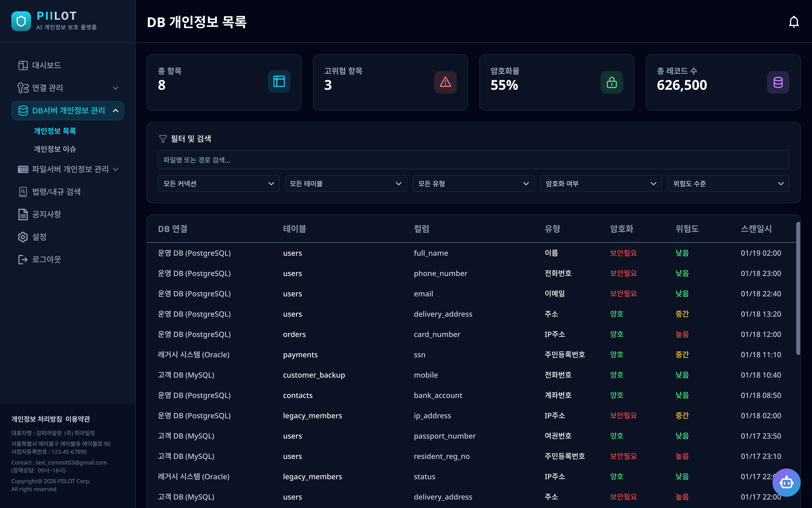Click the customer_backup table cell
The image size is (812, 508).
[x=314, y=375]
